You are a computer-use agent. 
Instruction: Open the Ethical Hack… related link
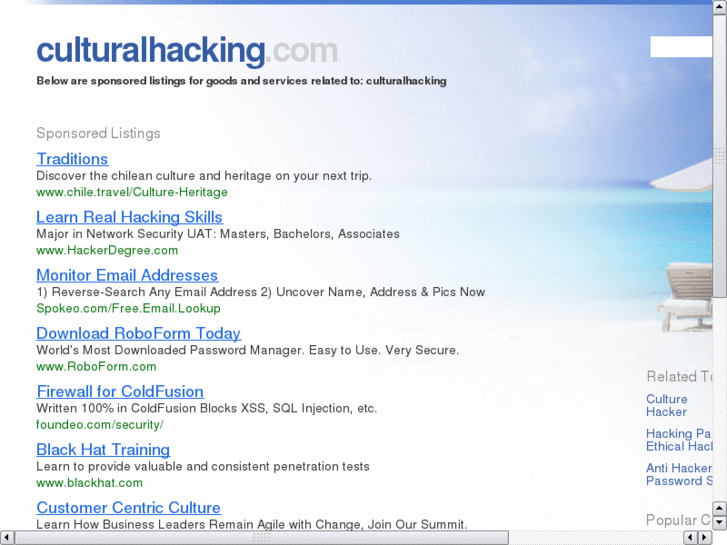click(x=679, y=446)
